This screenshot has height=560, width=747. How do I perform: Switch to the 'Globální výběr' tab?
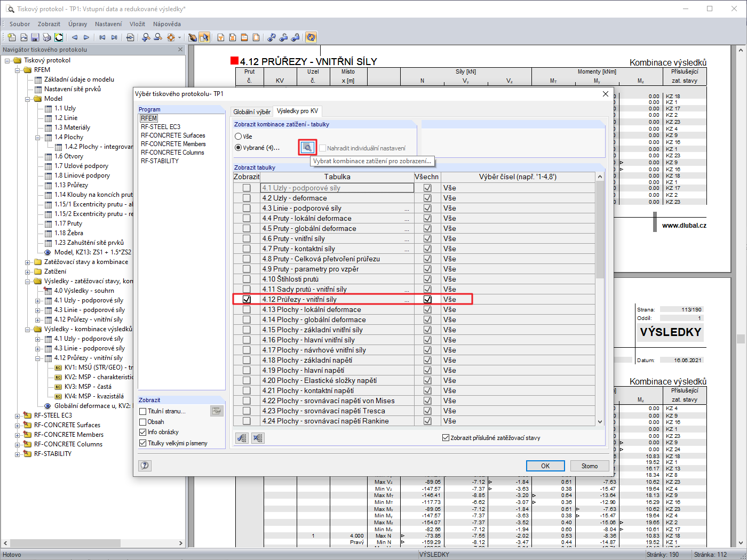tap(252, 111)
